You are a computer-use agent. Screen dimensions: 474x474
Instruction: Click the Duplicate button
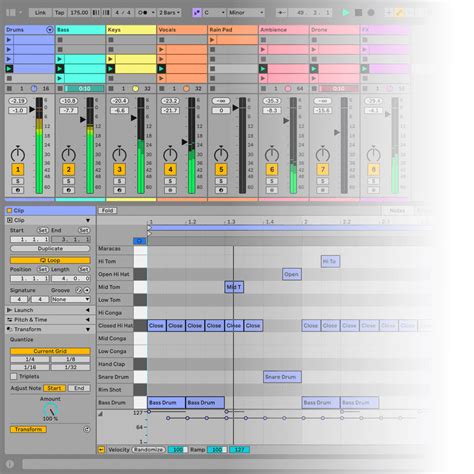pos(50,248)
